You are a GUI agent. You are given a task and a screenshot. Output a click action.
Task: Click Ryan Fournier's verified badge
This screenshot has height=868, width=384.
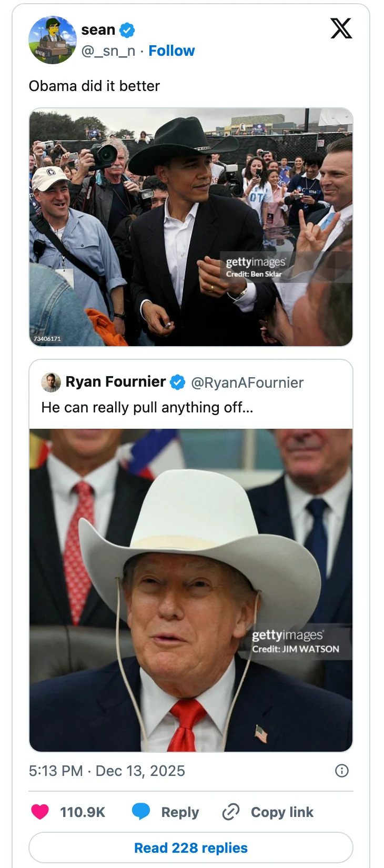[178, 382]
